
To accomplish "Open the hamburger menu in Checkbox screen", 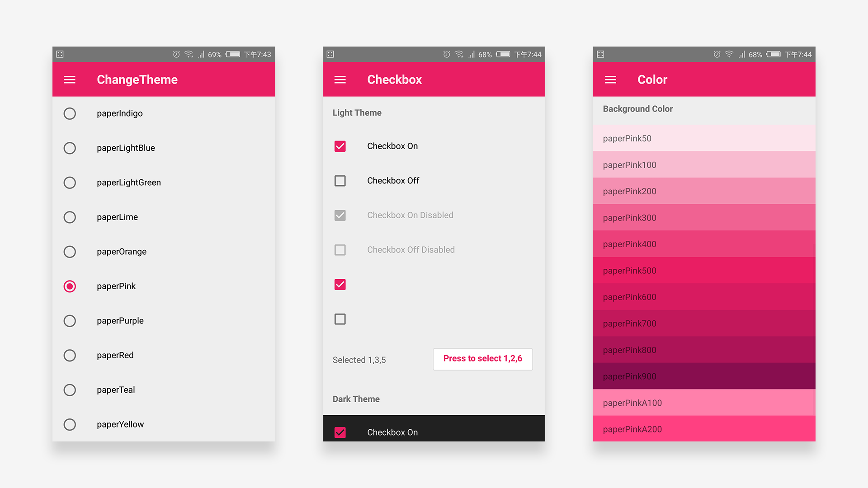I will click(x=340, y=79).
